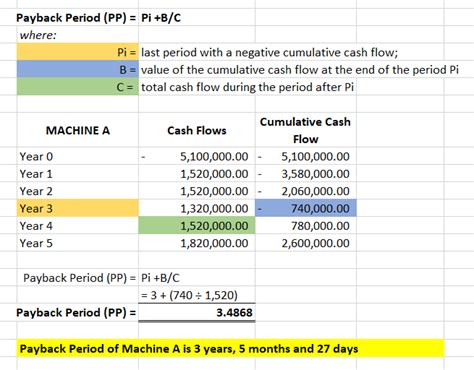Click the bold 'Pi +B/C' formula cell

(x=197, y=17)
